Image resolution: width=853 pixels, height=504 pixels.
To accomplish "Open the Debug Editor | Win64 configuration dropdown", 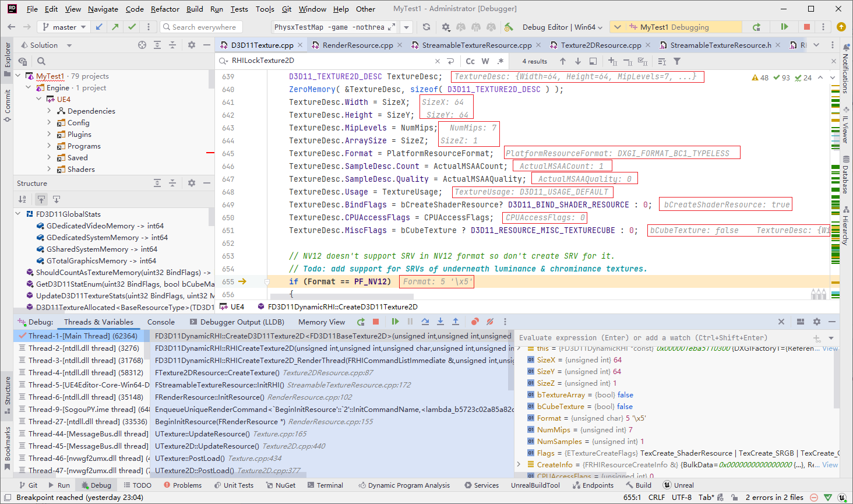I will pyautogui.click(x=562, y=27).
